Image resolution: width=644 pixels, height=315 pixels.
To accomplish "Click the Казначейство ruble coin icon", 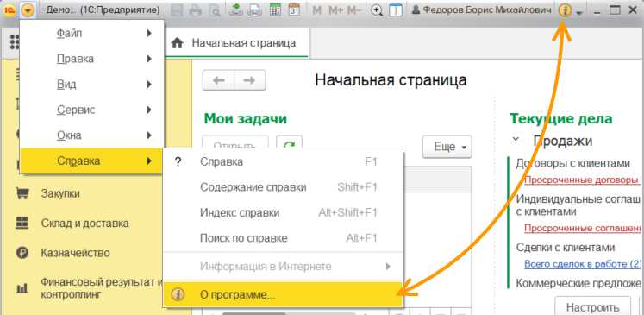I will click(22, 253).
